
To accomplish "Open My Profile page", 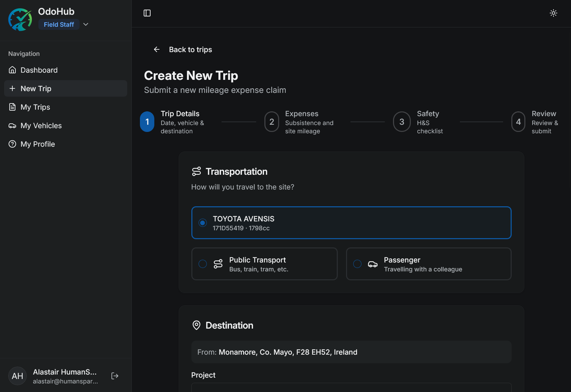I will point(38,144).
